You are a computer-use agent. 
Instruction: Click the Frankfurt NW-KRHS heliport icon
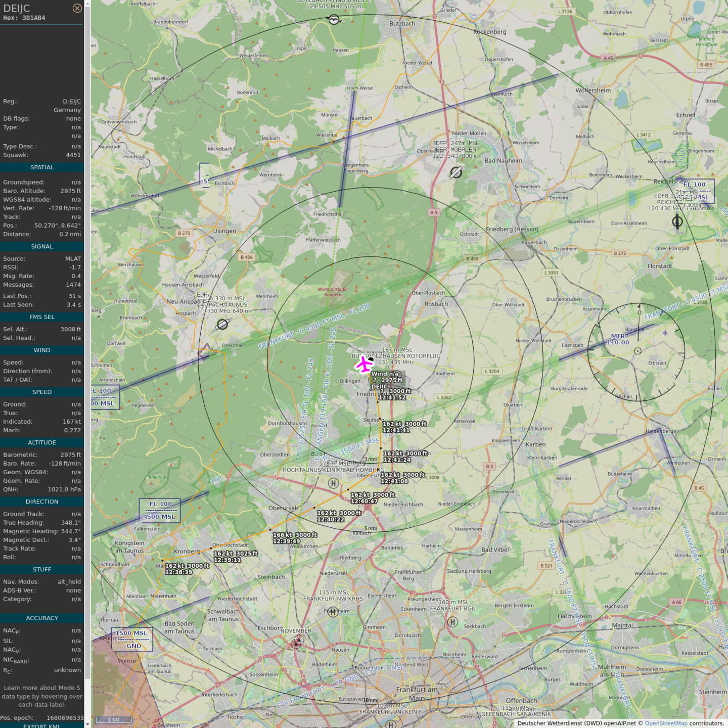point(333,612)
